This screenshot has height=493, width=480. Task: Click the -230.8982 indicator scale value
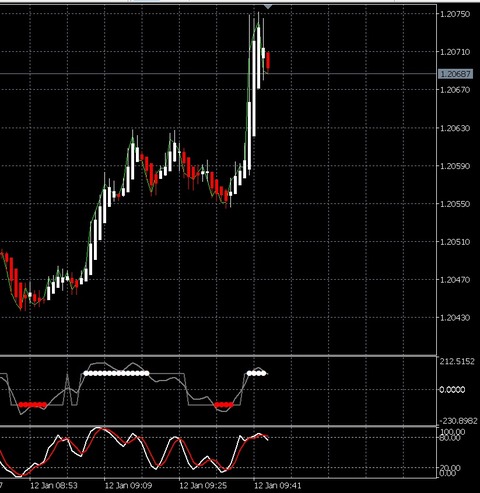[458, 421]
